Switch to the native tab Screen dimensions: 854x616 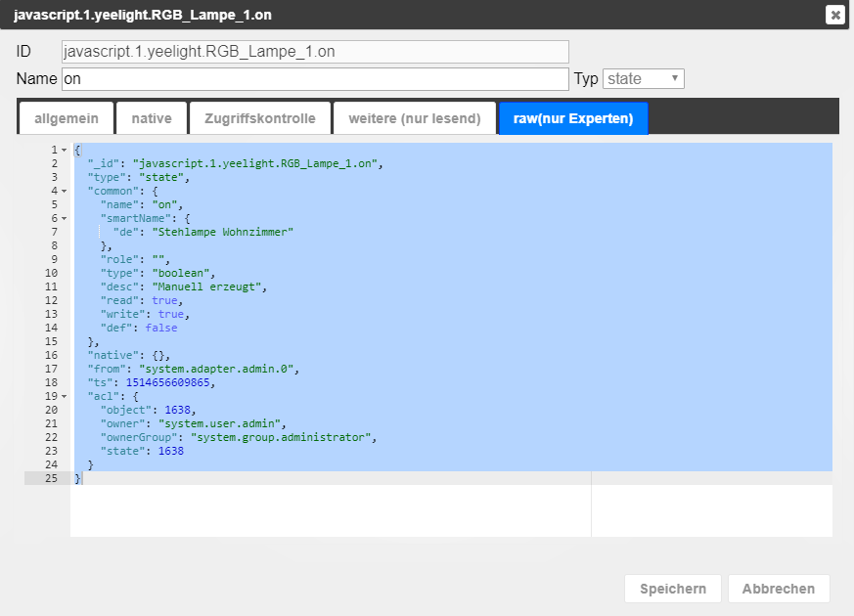coord(152,118)
